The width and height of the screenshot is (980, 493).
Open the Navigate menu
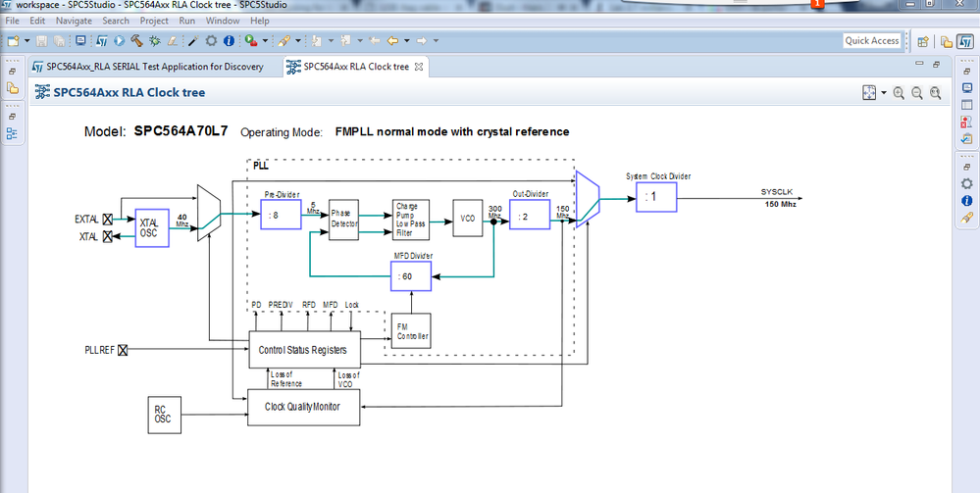point(74,21)
